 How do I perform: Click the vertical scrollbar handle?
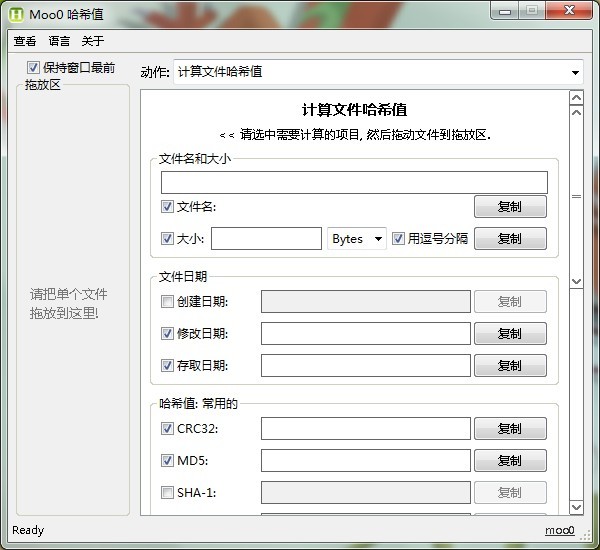(576, 197)
